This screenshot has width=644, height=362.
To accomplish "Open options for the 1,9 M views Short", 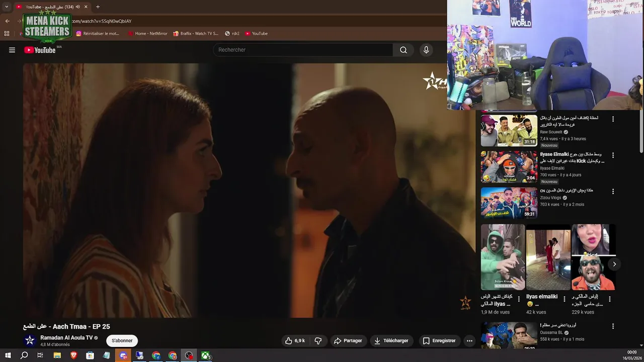I will click(x=519, y=299).
